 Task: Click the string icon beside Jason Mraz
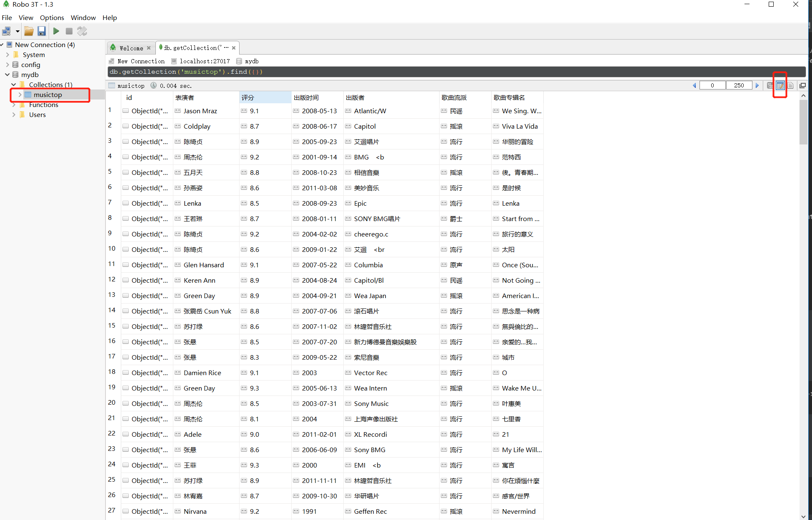point(178,111)
